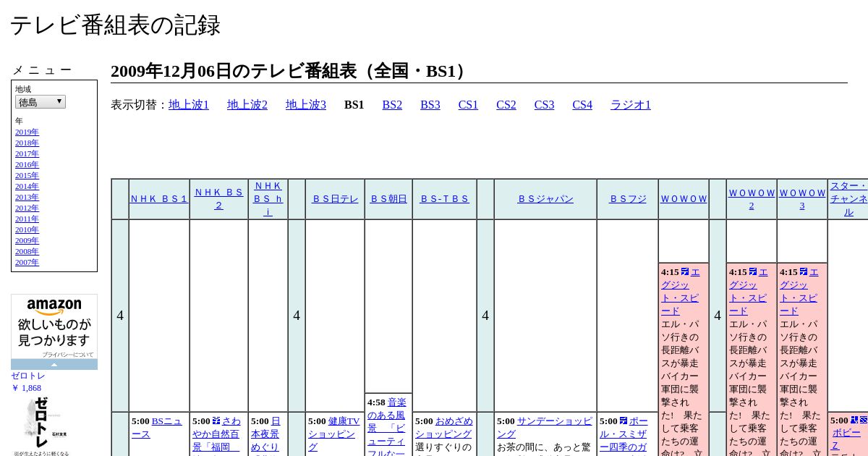Screen dimensions: 868x456
Task: Switch to the CS2 listing
Action: pyautogui.click(x=506, y=105)
